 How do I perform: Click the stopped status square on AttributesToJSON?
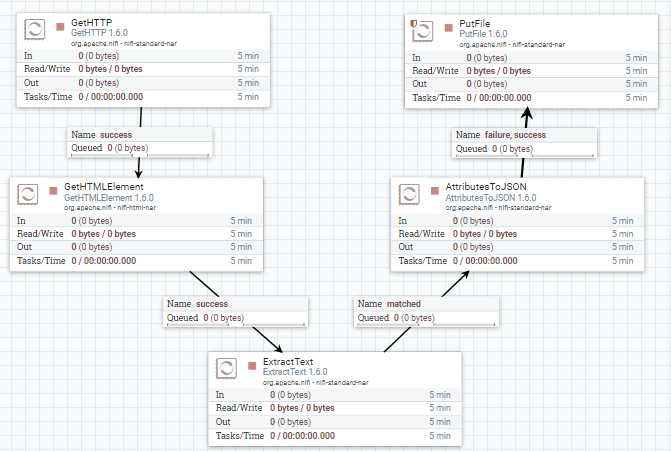(x=435, y=187)
